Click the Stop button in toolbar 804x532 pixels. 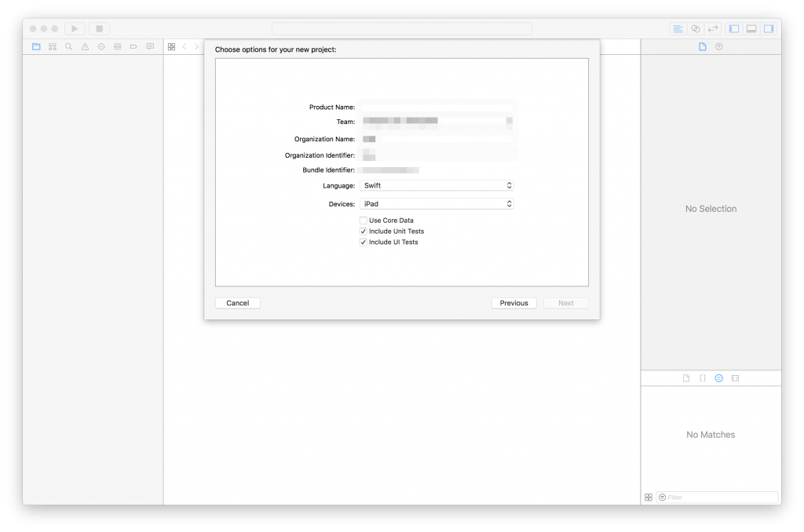[99, 29]
